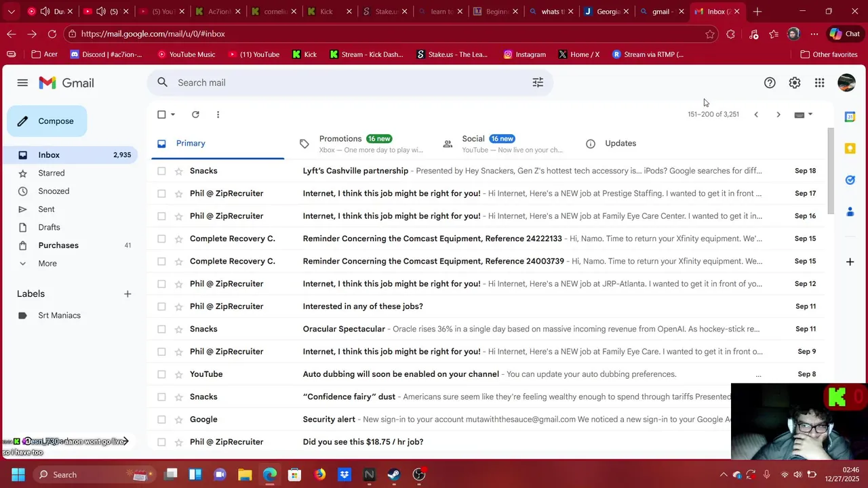The height and width of the screenshot is (488, 868).
Task: Open Starred folder
Action: [52, 174]
